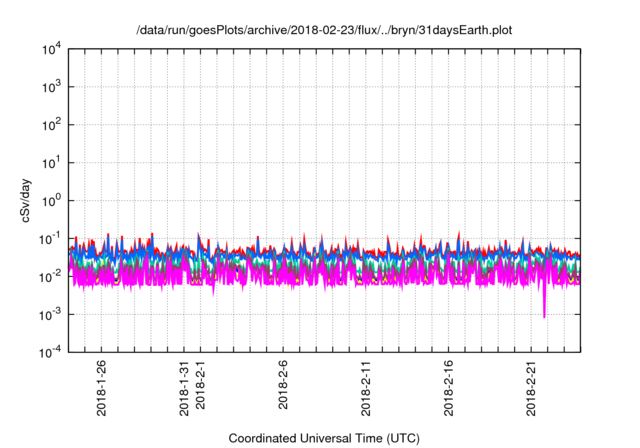This screenshot has height=448, width=640.
Task: Click the Coordinated Universal Time axis label
Action: pos(325,438)
